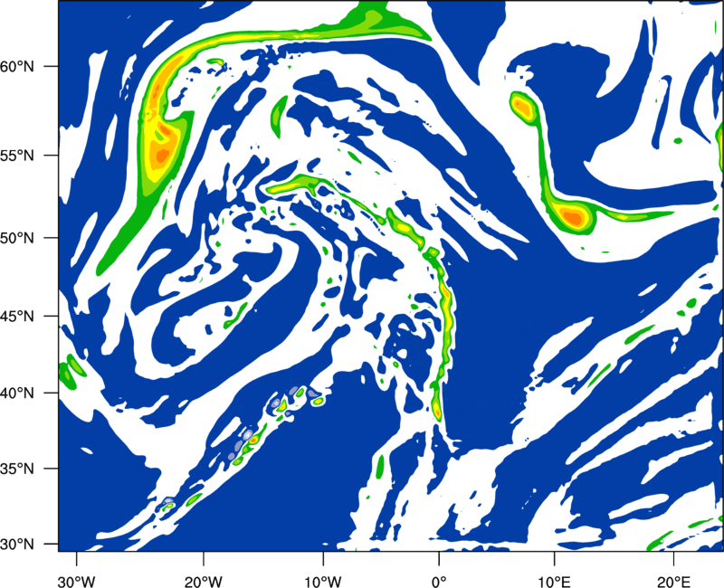Click the 50°N latitude label
The image size is (724, 588).
[17, 238]
